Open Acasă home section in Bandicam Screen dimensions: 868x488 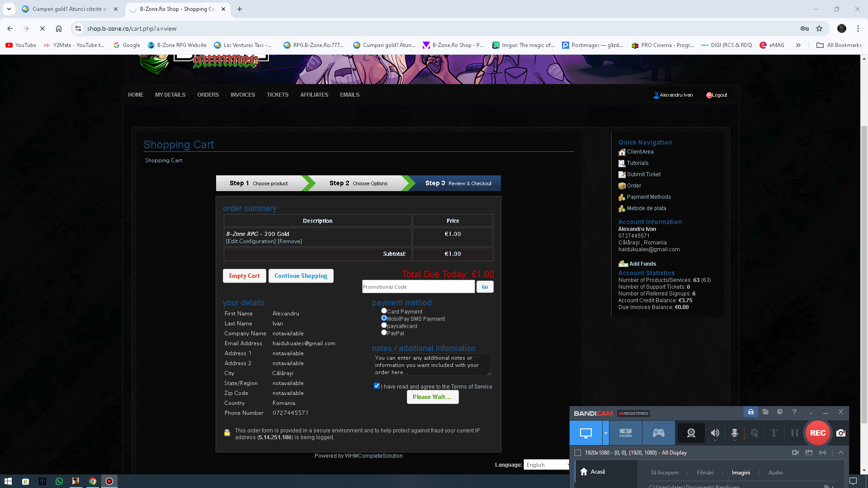coord(593,472)
